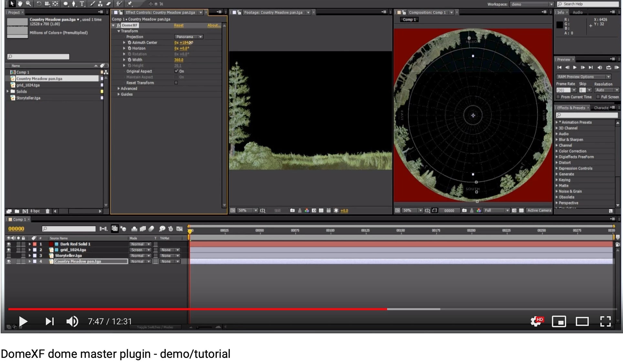Click the Reset link for DomeXF
Image resolution: width=623 pixels, height=364 pixels.
[x=178, y=25]
